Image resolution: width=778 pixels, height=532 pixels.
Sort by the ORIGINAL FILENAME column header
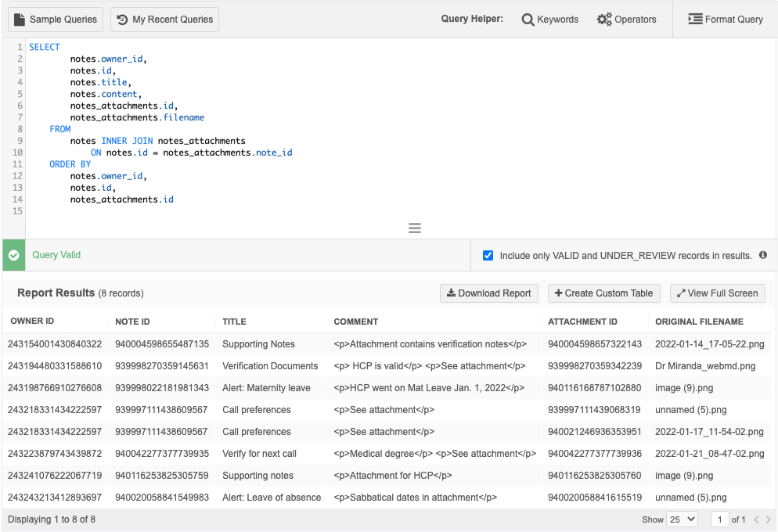point(699,322)
